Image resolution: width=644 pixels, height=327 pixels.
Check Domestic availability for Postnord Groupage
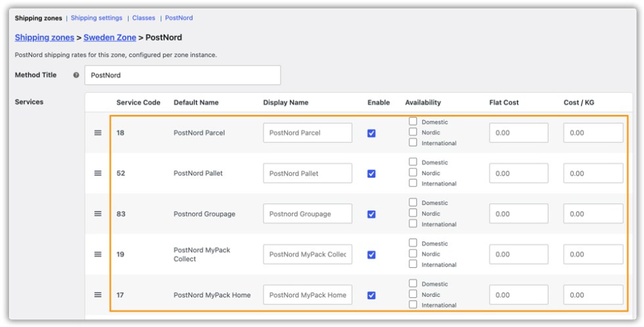413,203
